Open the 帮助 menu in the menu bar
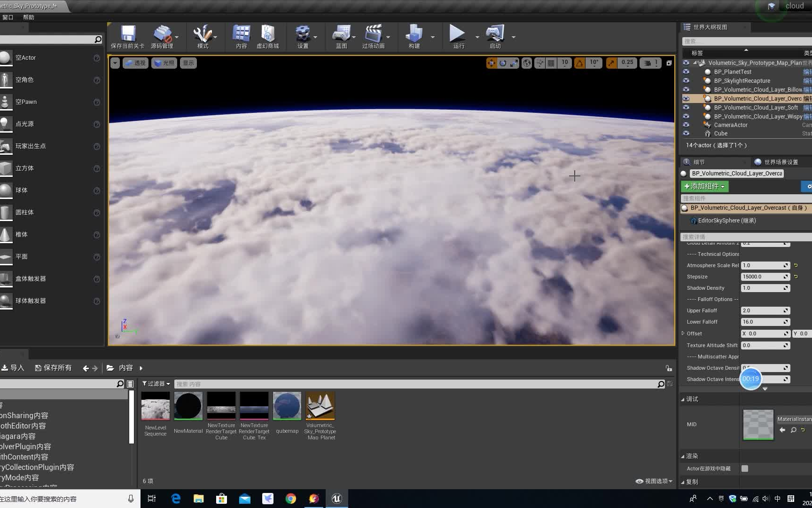 tap(28, 17)
